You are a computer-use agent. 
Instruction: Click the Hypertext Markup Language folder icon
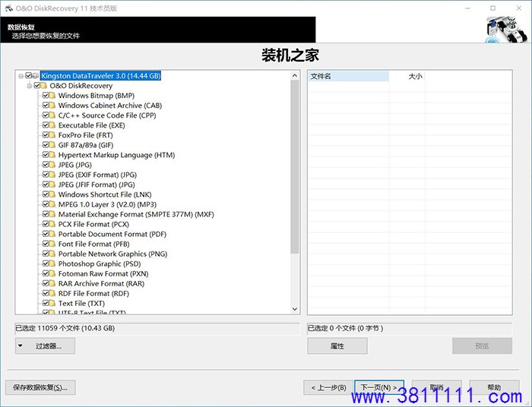52,155
